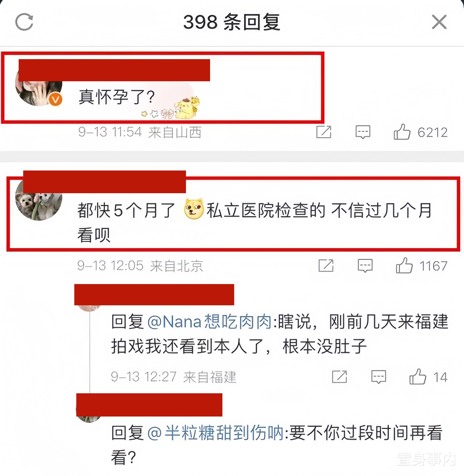Select the comment about 私立医院检查
The image size is (464, 476).
[255, 222]
